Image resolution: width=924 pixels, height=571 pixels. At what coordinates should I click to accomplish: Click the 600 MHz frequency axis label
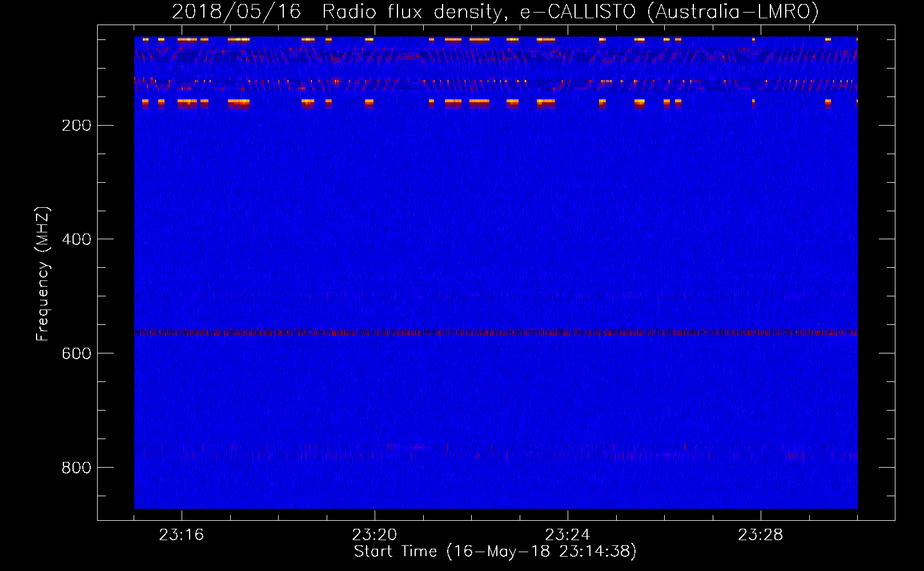76,353
